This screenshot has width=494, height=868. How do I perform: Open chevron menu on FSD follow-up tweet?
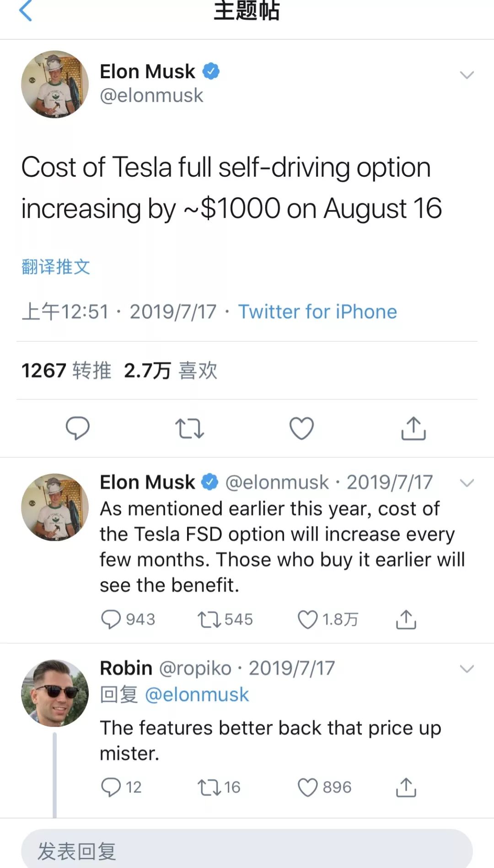(467, 483)
